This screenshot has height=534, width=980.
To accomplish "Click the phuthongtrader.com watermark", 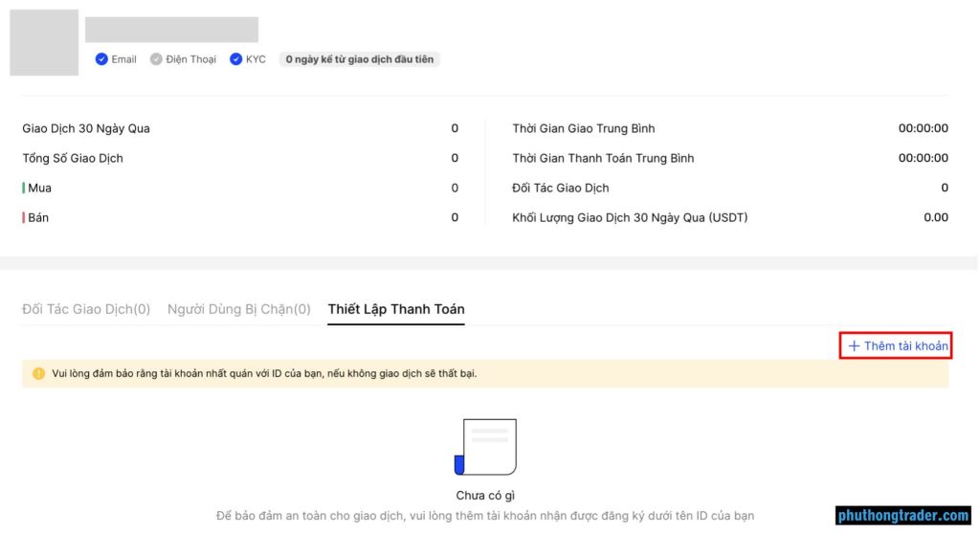I will coord(903,516).
